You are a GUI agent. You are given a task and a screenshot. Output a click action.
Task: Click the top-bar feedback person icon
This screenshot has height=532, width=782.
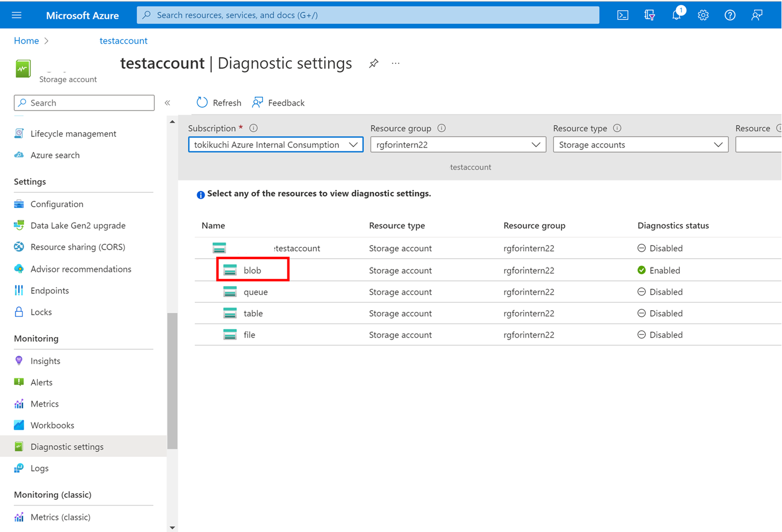coord(756,15)
